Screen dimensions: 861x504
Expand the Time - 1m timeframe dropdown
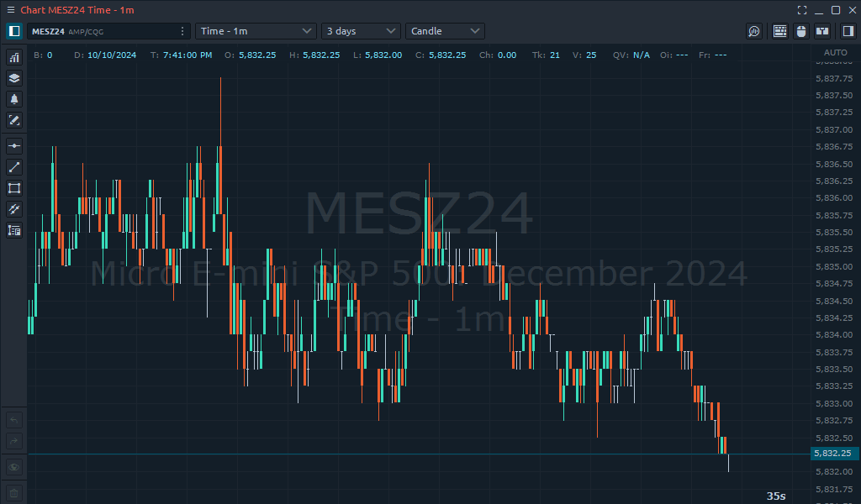[x=256, y=31]
